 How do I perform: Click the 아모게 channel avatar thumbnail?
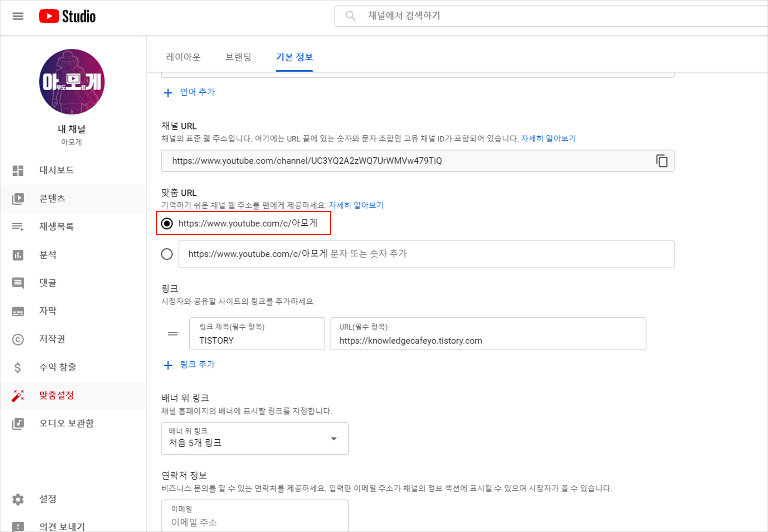pyautogui.click(x=72, y=82)
